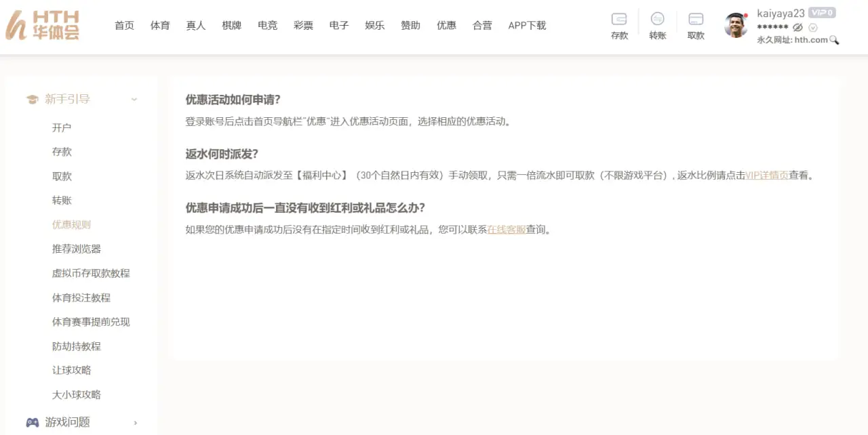868x435 pixels.
Task: Open the VIP详情页 link
Action: (x=766, y=175)
